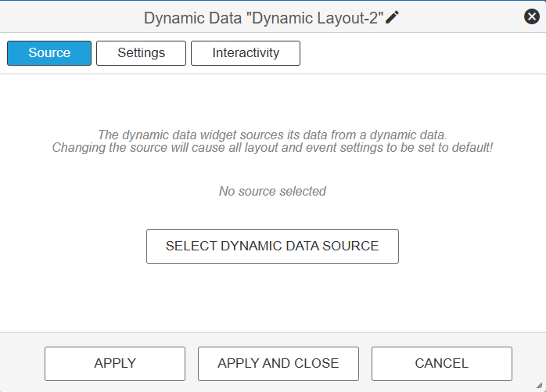Select the highlighted blue Source tab

pyautogui.click(x=49, y=53)
